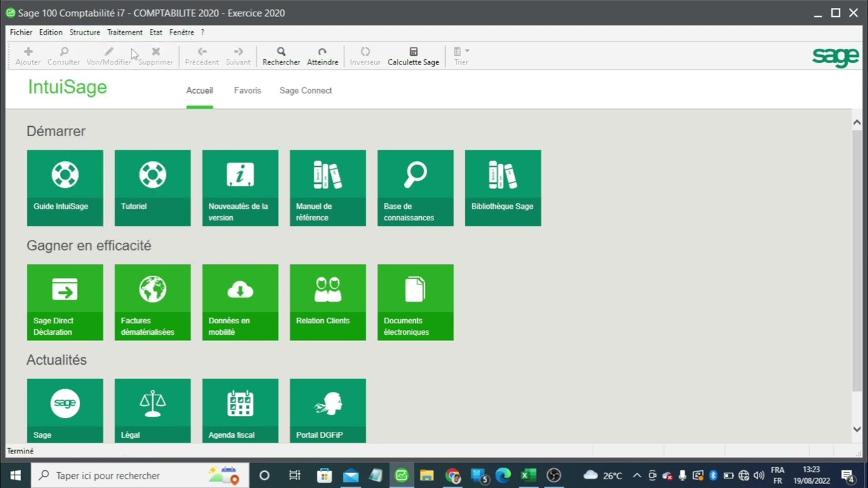Click the Inverseur toolbar button
Screen dimensions: 868x488
coord(365,56)
